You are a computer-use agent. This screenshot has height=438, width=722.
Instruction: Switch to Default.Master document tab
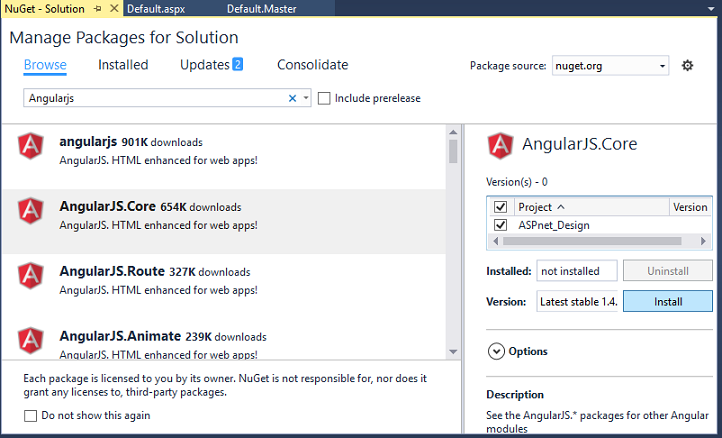262,9
